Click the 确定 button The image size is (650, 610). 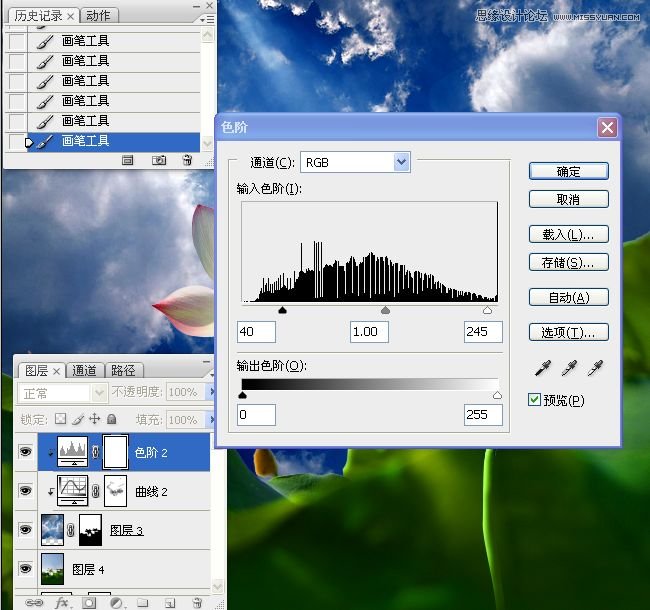[x=569, y=171]
